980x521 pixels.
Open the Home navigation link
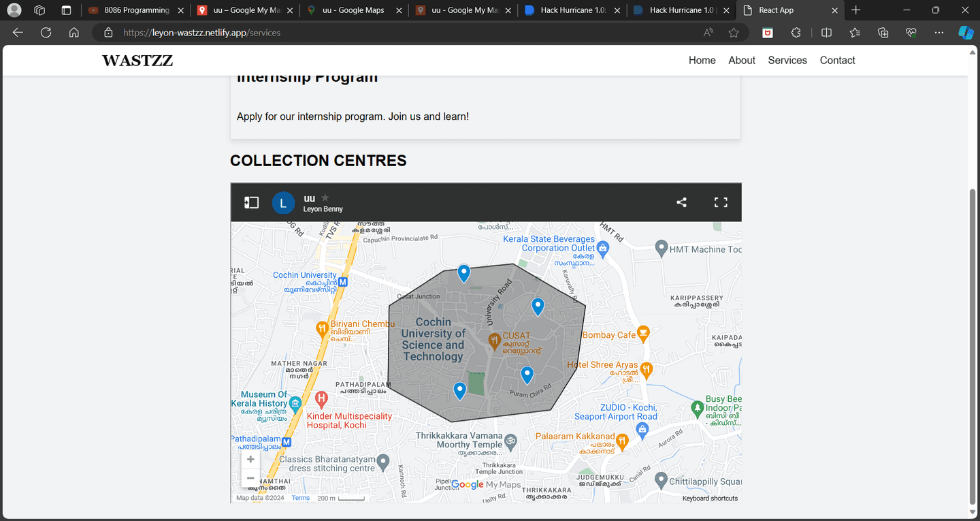click(x=702, y=60)
